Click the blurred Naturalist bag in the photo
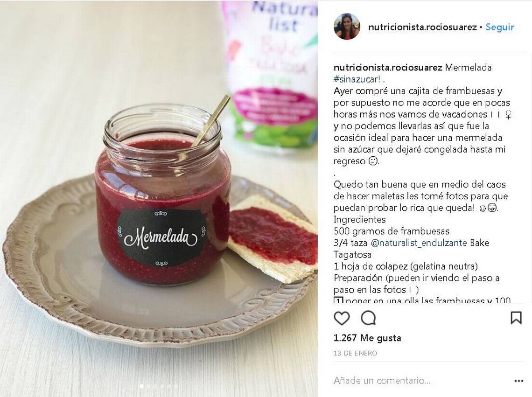532x397 pixels. pos(271,74)
